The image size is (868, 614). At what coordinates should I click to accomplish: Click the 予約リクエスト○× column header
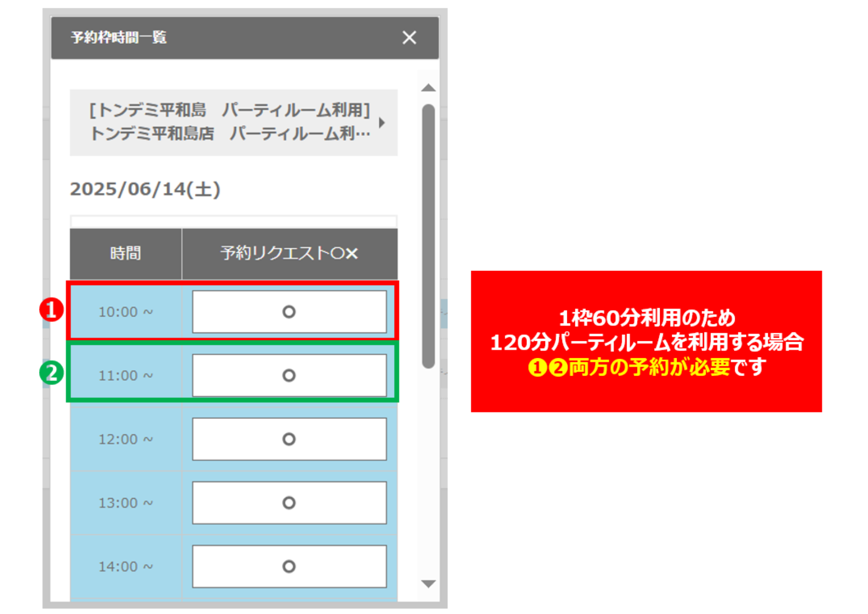[289, 254]
